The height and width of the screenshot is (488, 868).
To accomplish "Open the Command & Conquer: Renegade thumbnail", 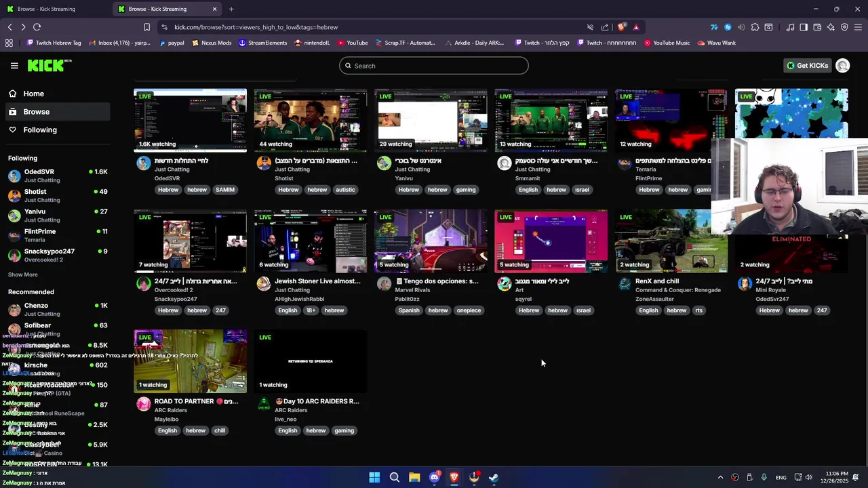I will tap(671, 241).
